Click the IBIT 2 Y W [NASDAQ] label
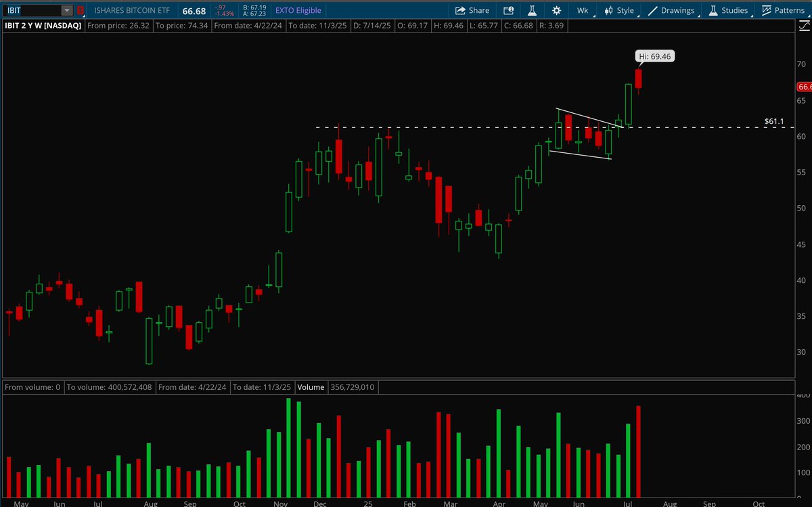 (x=43, y=26)
